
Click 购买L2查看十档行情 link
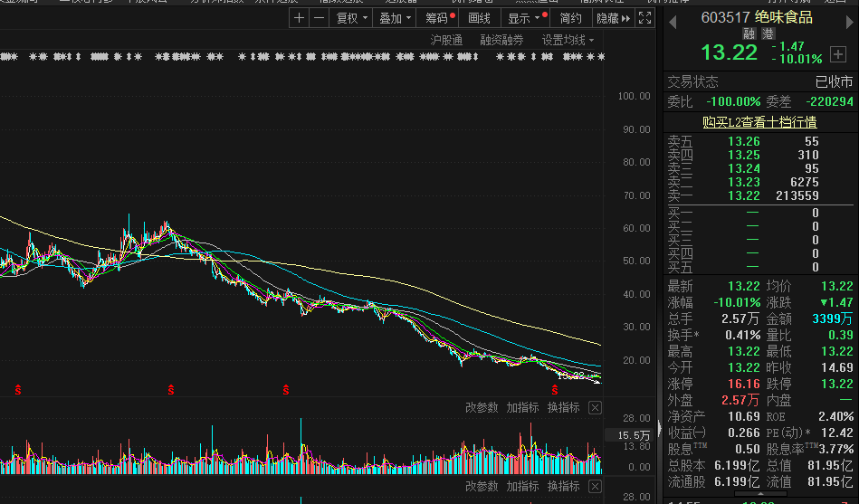[759, 121]
